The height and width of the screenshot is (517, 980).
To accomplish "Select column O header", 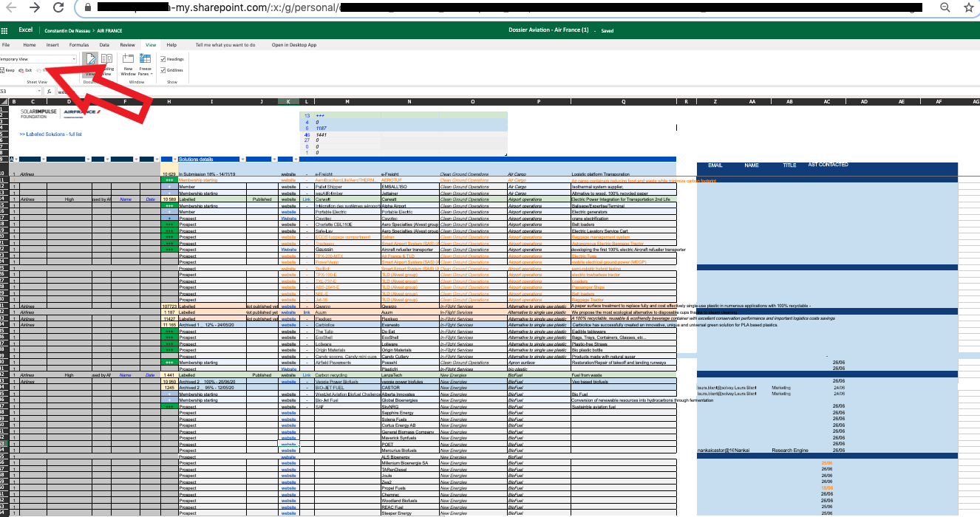I will coord(473,101).
